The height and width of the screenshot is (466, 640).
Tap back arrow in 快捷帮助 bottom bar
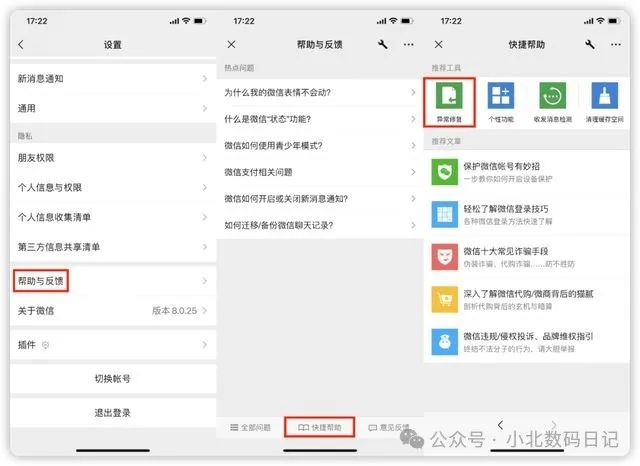[x=500, y=425]
